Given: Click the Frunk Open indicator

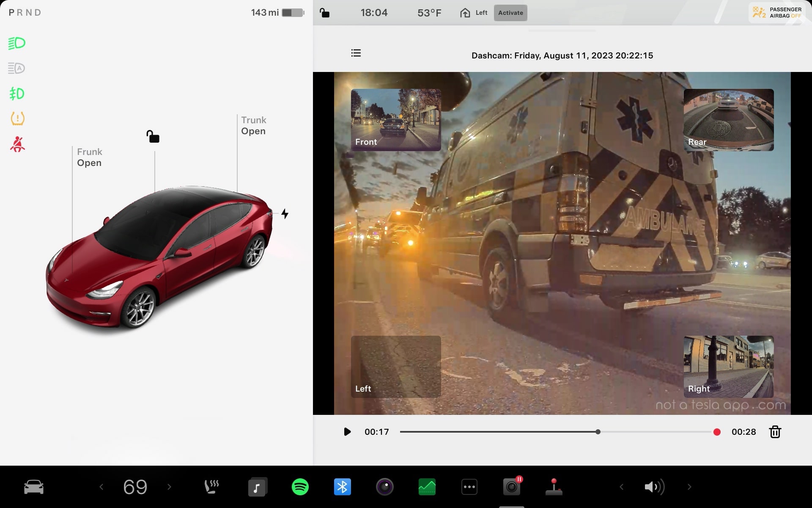Looking at the screenshot, I should [x=89, y=157].
